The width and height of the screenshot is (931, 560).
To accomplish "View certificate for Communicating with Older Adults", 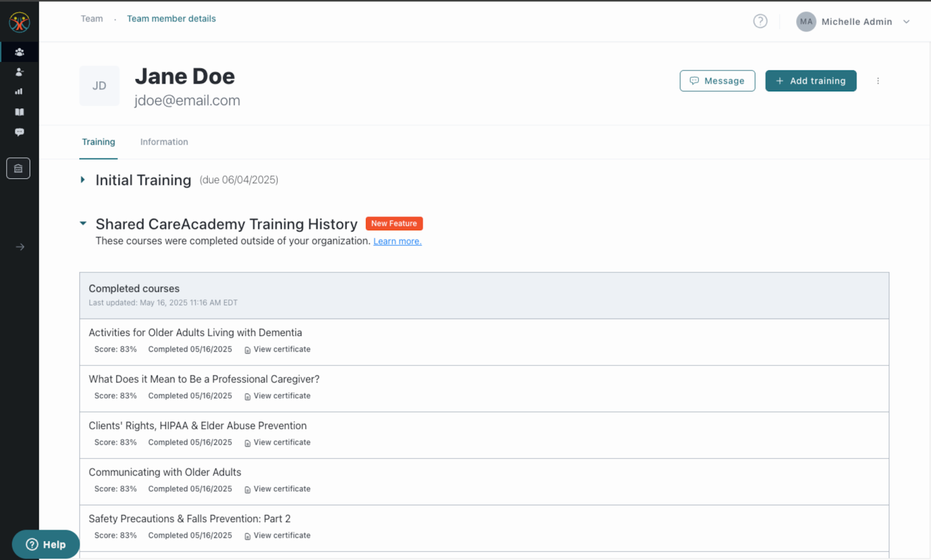I will (x=282, y=489).
